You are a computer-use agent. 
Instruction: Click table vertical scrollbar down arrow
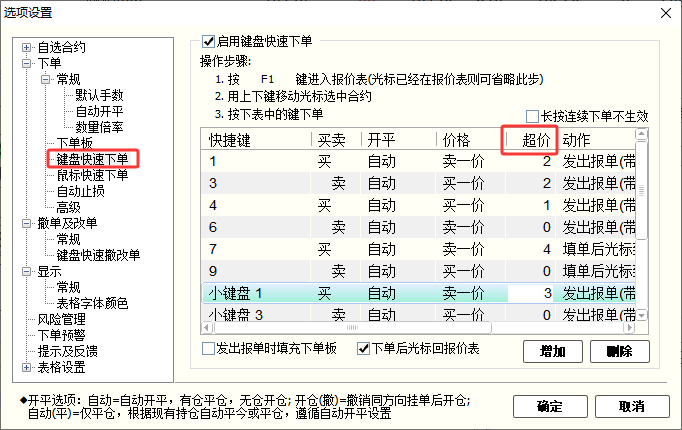[642, 316]
